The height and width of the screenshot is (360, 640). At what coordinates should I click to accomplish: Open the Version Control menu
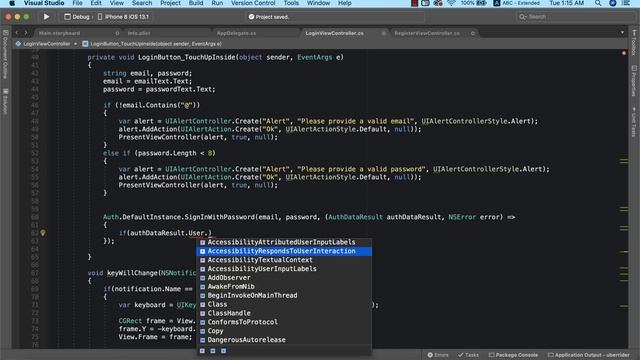(x=253, y=3)
